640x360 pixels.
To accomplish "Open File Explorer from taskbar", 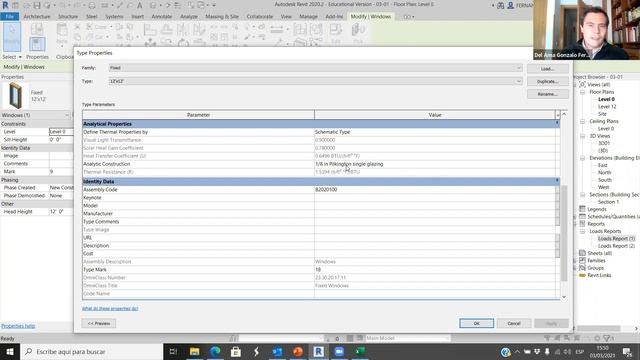I will [x=195, y=351].
